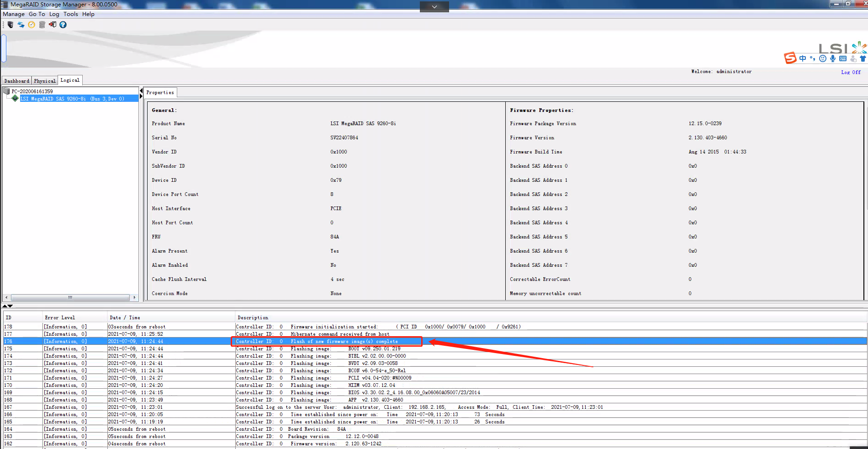Select log row 177 Hibernate command received
Screen dimensions: 868x449
pyautogui.click(x=435, y=334)
